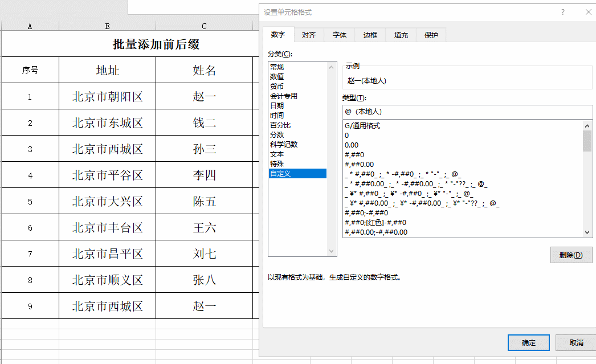Screen dimensions: 596x364
Task: Confirm with the 确定 button
Action: (x=528, y=342)
